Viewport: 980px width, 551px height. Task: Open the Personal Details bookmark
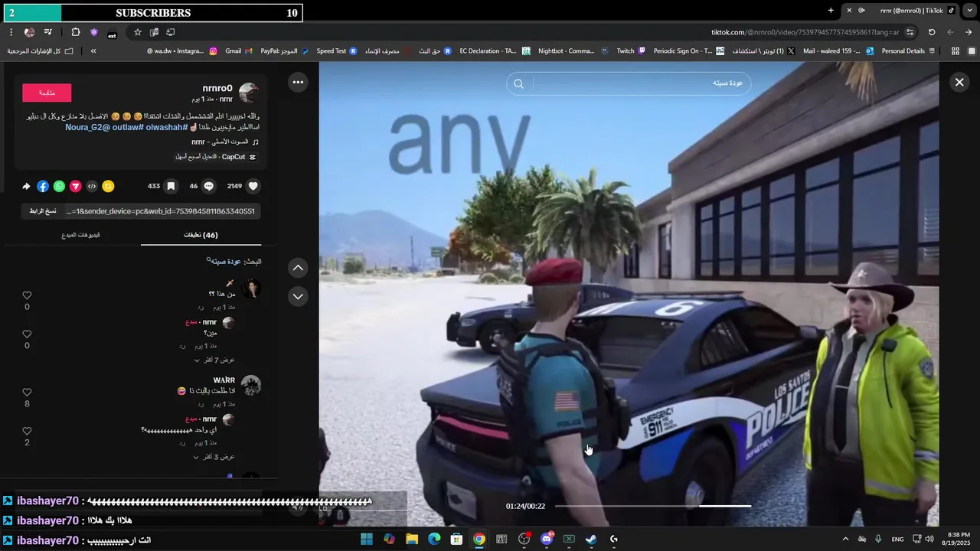pyautogui.click(x=909, y=51)
